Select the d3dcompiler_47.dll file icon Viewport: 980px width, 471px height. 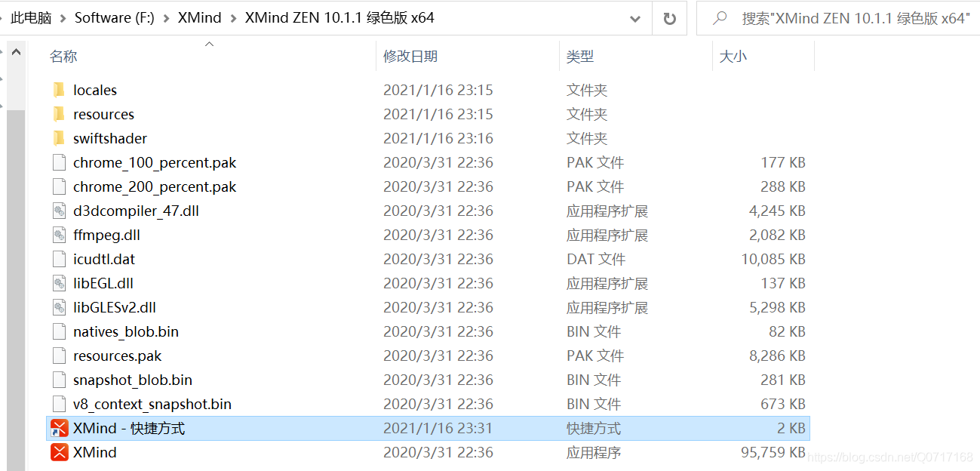point(60,211)
